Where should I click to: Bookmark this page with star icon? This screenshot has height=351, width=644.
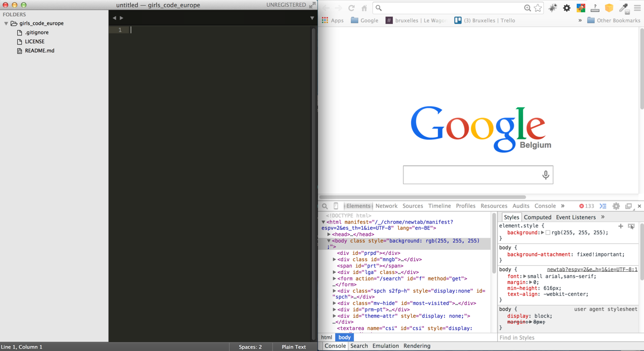click(x=538, y=8)
